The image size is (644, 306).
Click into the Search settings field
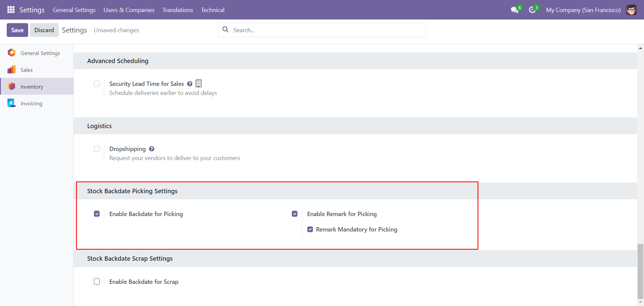[322, 30]
